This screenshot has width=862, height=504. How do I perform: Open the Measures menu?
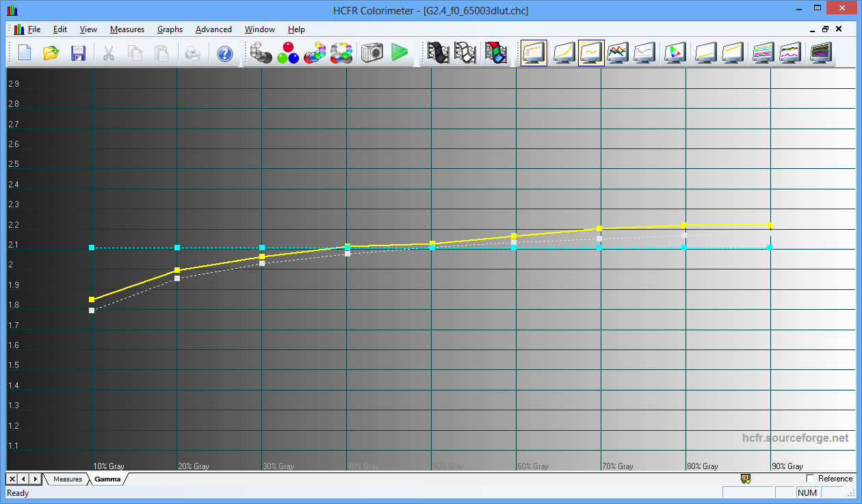click(127, 29)
